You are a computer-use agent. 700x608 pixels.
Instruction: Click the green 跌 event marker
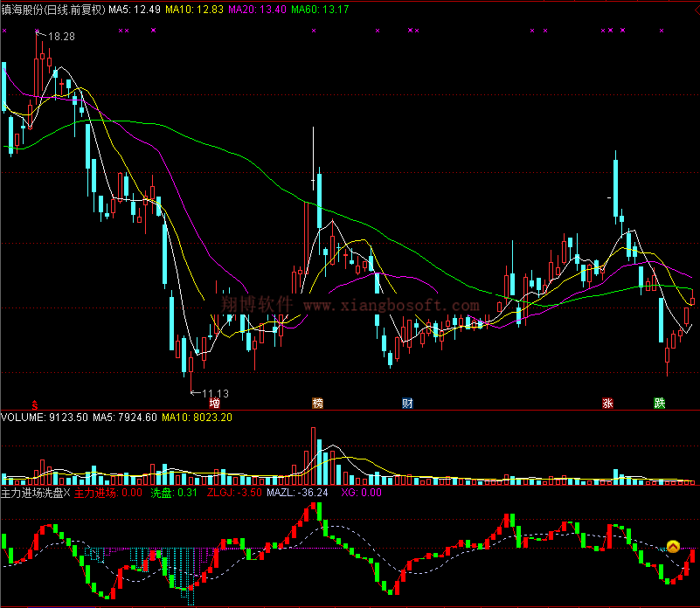tap(659, 404)
